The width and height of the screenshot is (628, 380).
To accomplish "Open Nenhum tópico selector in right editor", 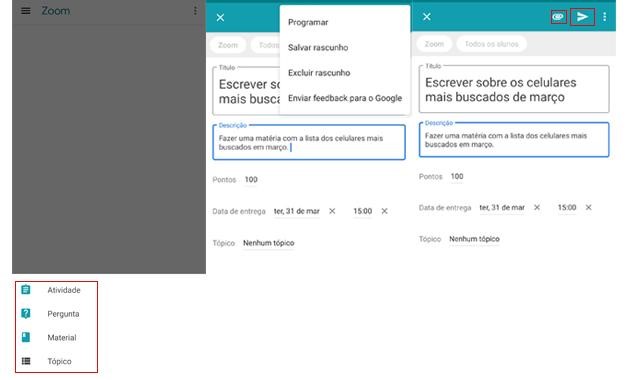I will tap(474, 239).
